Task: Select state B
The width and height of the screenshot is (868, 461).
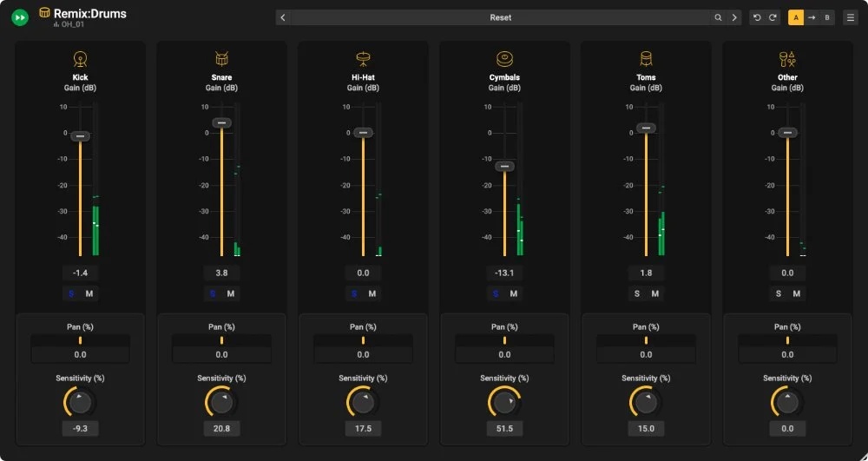Action: point(827,17)
